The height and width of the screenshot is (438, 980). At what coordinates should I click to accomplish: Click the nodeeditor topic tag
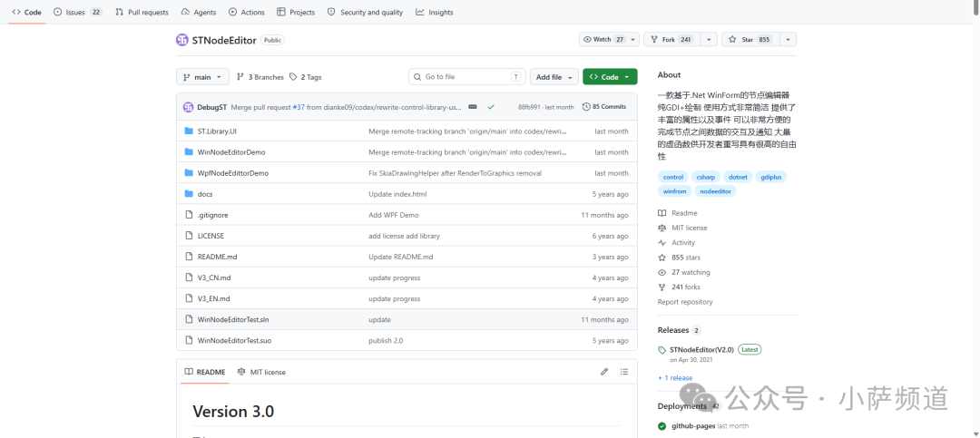coord(716,191)
